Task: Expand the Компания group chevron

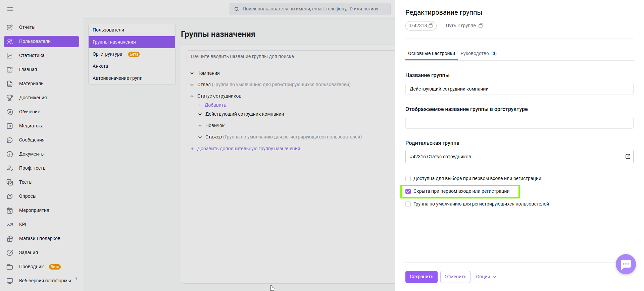Action: point(192,73)
